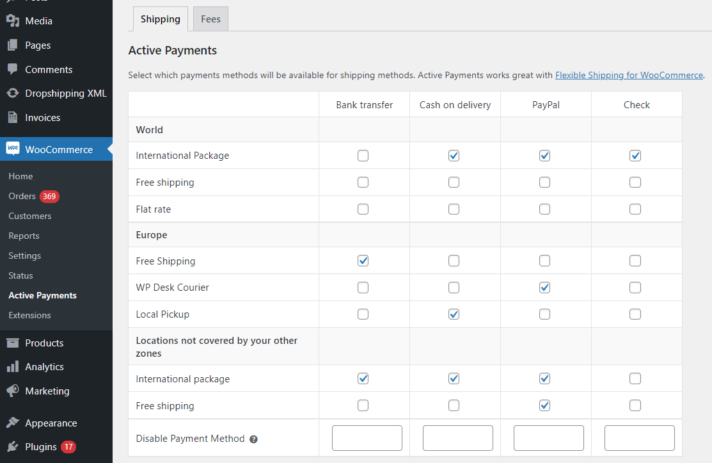Screen dimensions: 712x463
Task: Click the Analytics bar chart icon
Action: [x=13, y=366]
